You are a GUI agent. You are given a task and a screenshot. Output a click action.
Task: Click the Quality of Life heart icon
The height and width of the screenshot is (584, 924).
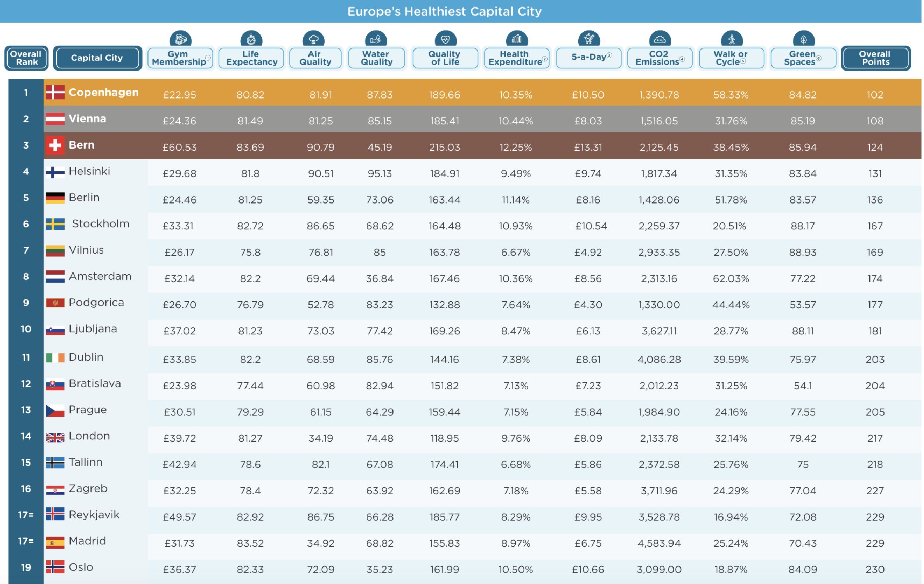(445, 40)
